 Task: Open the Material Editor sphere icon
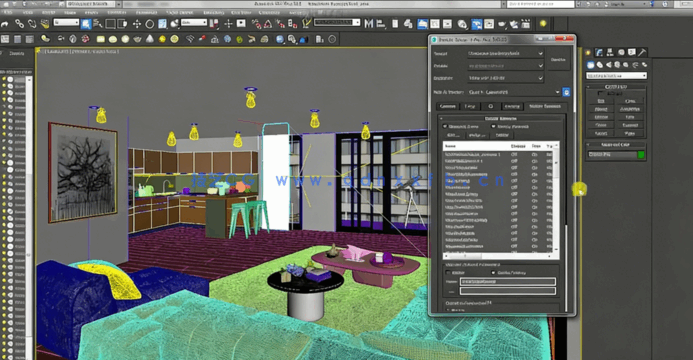click(462, 24)
